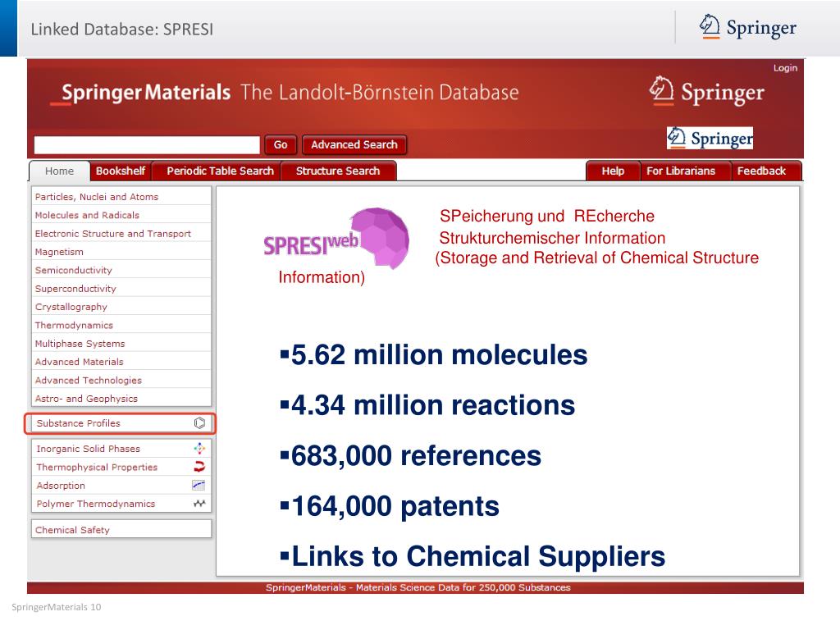Open the Multiphase Systems category
The width and height of the screenshot is (840, 630).
(121, 344)
